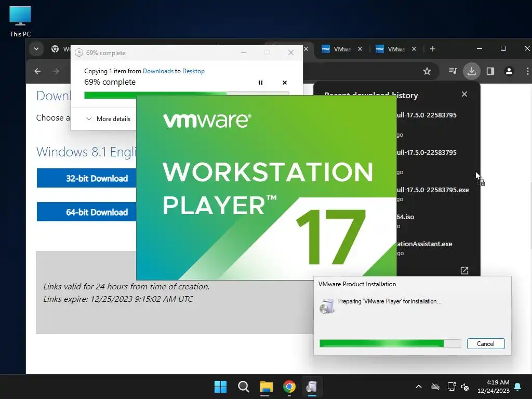Open Chrome downloads toolbar icon

pos(472,71)
